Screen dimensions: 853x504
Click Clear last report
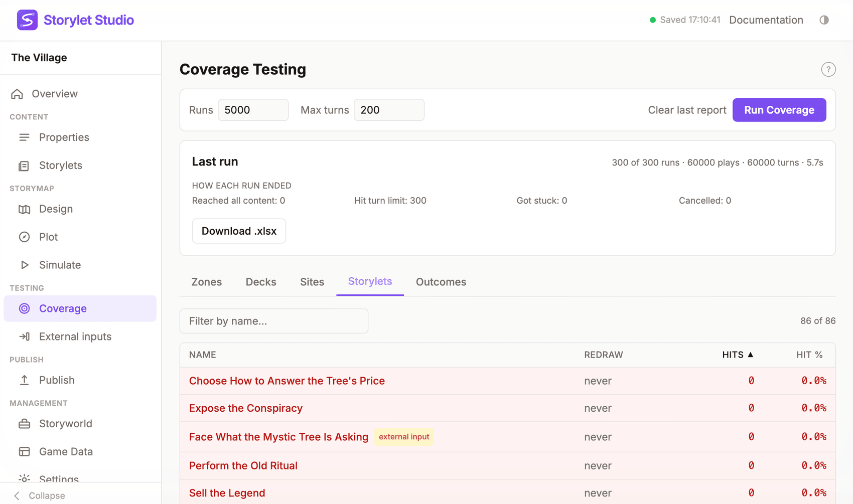pyautogui.click(x=687, y=110)
